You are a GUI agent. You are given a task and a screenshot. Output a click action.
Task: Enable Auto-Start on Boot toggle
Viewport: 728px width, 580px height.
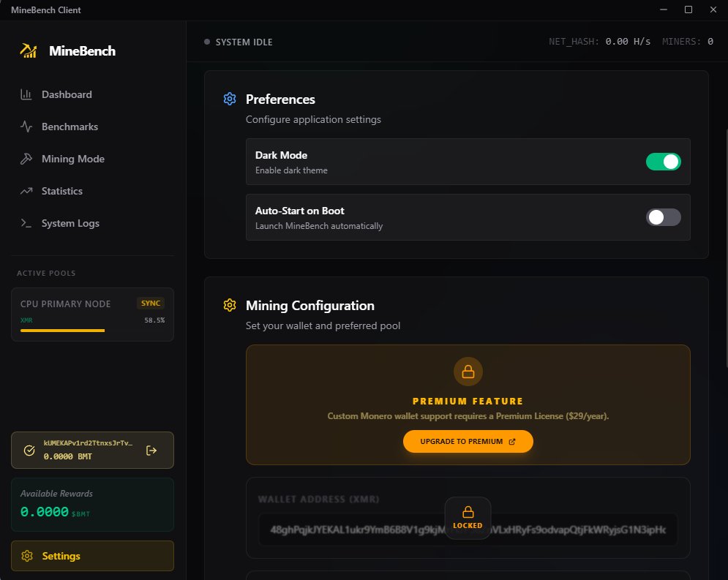pyautogui.click(x=663, y=217)
